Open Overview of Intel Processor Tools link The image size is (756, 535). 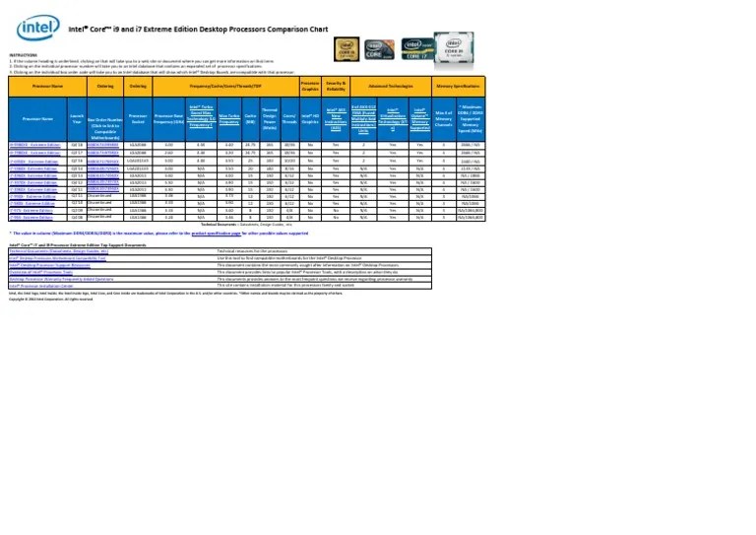[x=41, y=273]
